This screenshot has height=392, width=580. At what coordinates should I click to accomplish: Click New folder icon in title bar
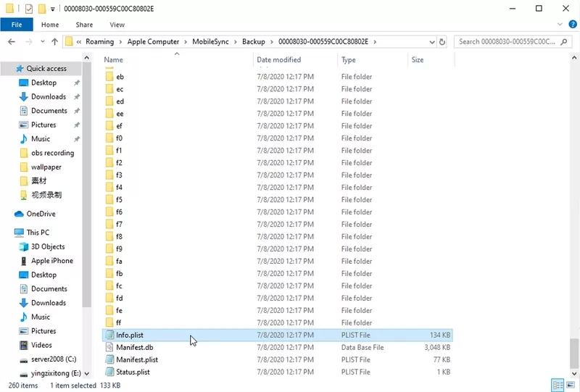(x=42, y=9)
